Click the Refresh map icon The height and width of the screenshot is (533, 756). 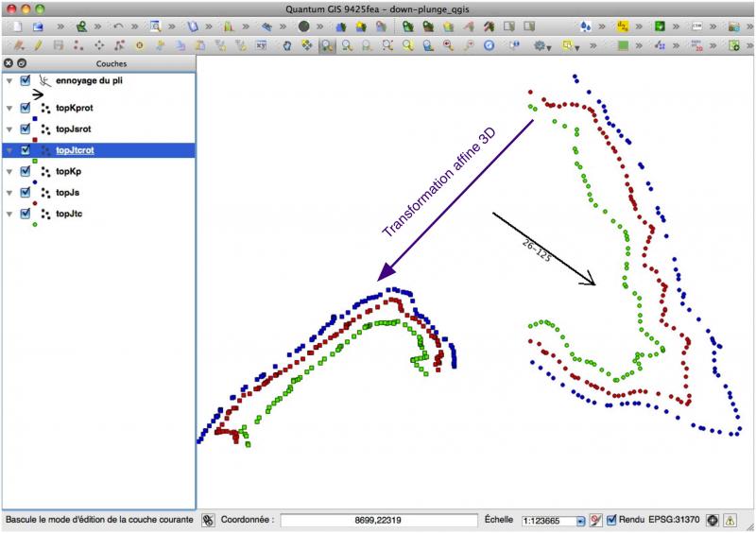click(489, 44)
